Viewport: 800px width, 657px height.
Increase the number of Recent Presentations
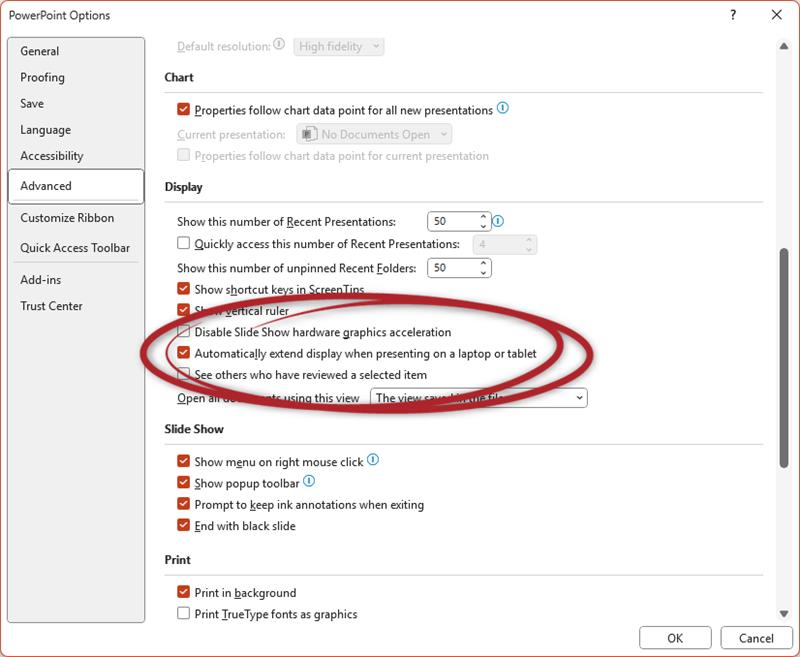click(x=483, y=217)
